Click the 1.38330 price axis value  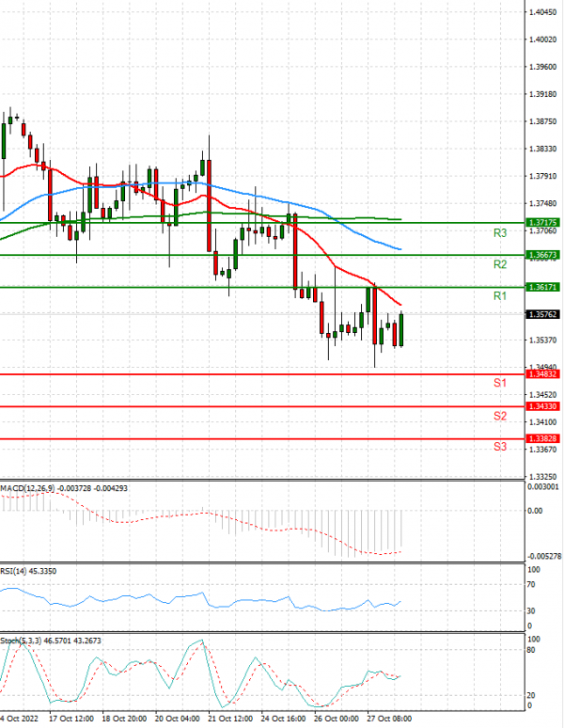click(x=542, y=149)
